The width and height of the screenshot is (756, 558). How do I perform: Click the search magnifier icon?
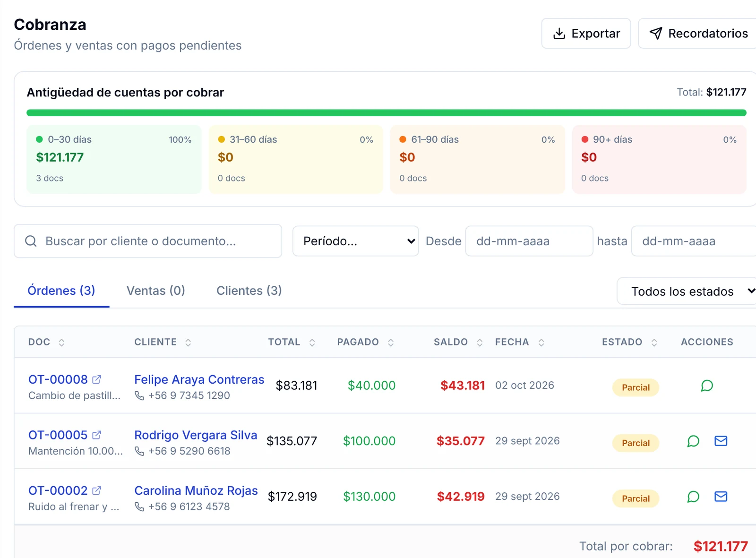31,241
